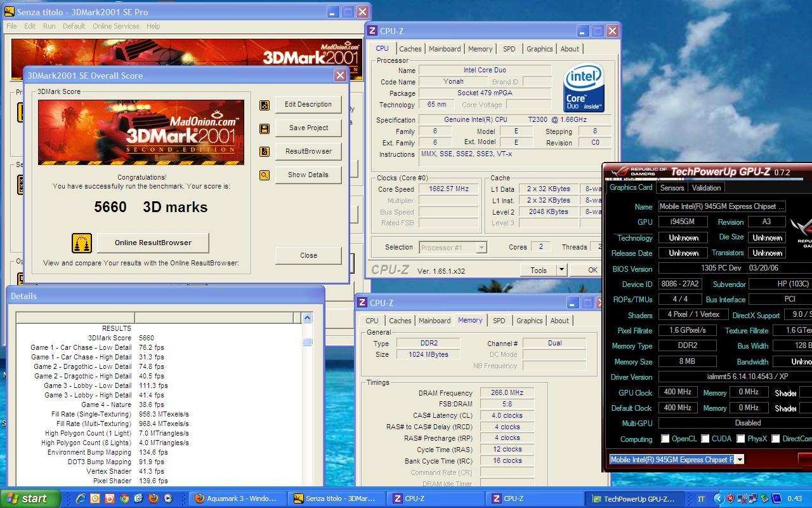Launch Firefox from quick launch bar
Screen dimensions: 812x508
[x=153, y=498]
